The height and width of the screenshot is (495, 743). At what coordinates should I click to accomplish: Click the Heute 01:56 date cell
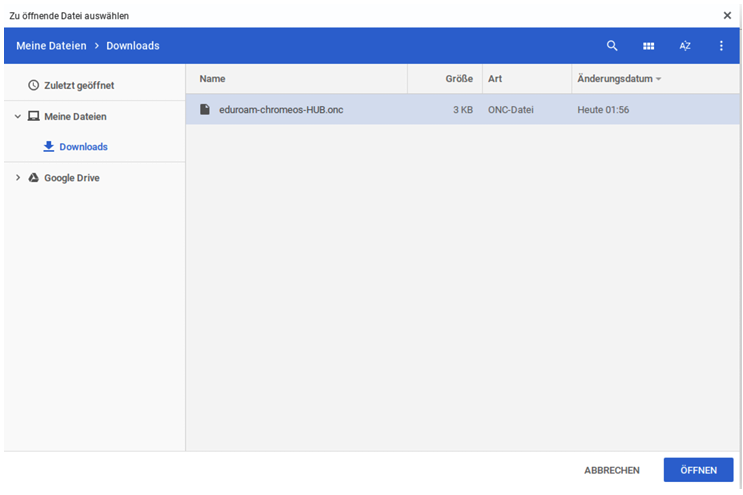(x=603, y=109)
